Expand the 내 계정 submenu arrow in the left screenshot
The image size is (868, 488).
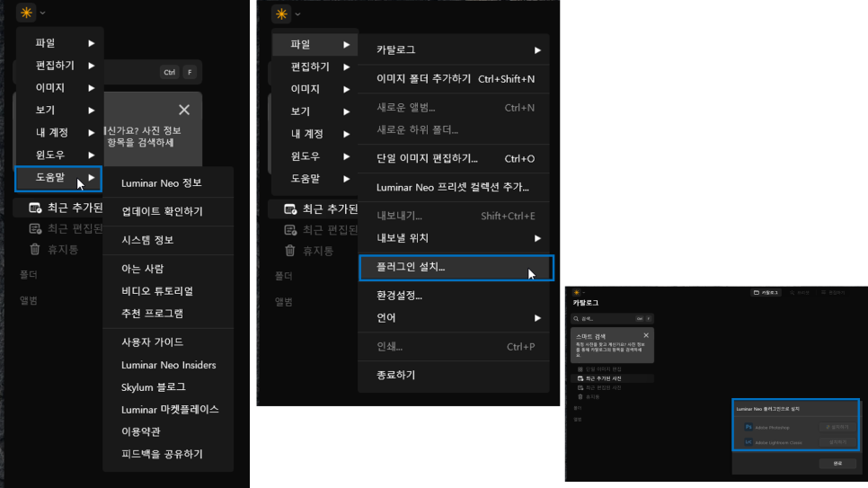click(92, 132)
